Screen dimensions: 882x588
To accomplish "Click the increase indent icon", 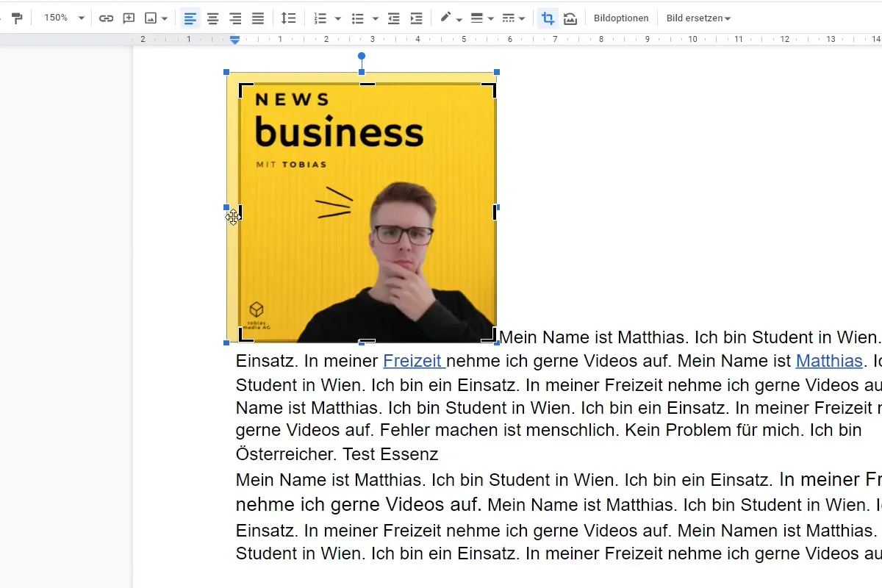I will click(416, 18).
